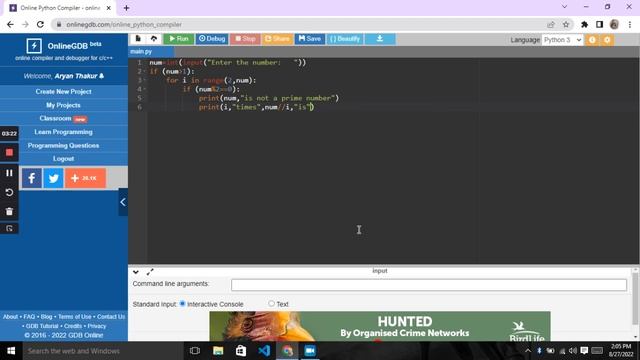Fold code at line 3 arrow

coord(144,80)
